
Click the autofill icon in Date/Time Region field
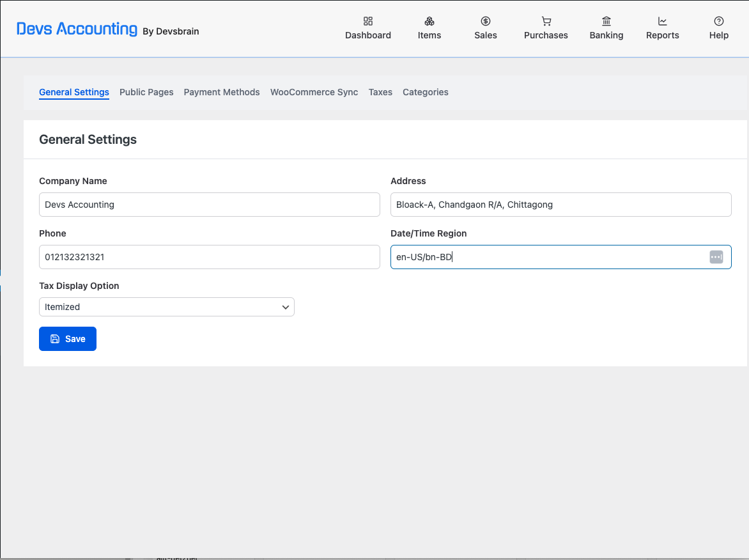pos(716,257)
